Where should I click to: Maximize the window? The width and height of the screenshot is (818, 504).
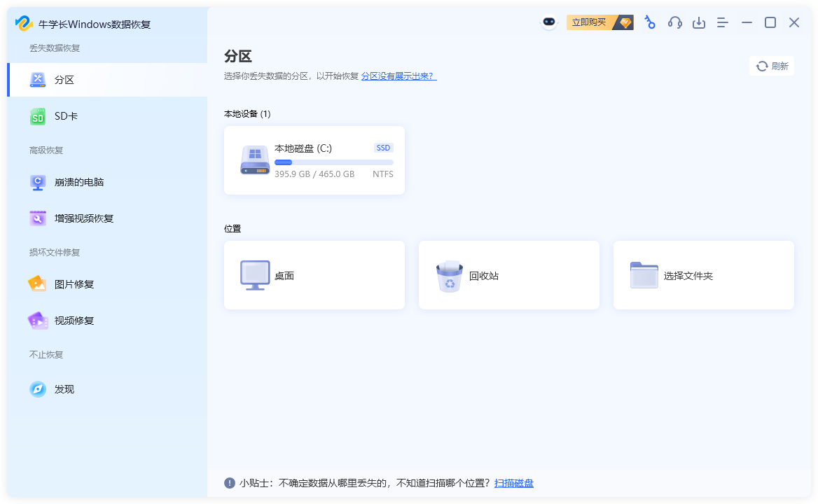pyautogui.click(x=770, y=22)
